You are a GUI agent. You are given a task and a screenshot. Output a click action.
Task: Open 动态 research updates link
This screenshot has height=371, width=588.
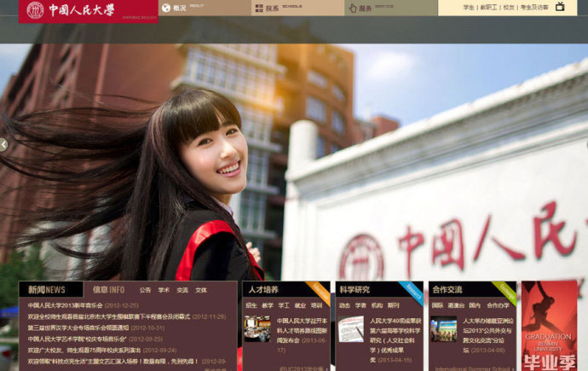[344, 305]
